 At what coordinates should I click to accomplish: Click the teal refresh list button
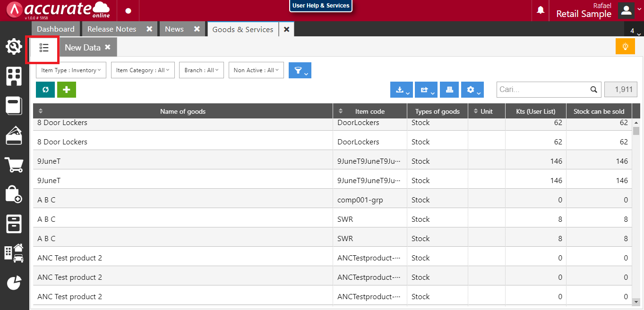45,90
